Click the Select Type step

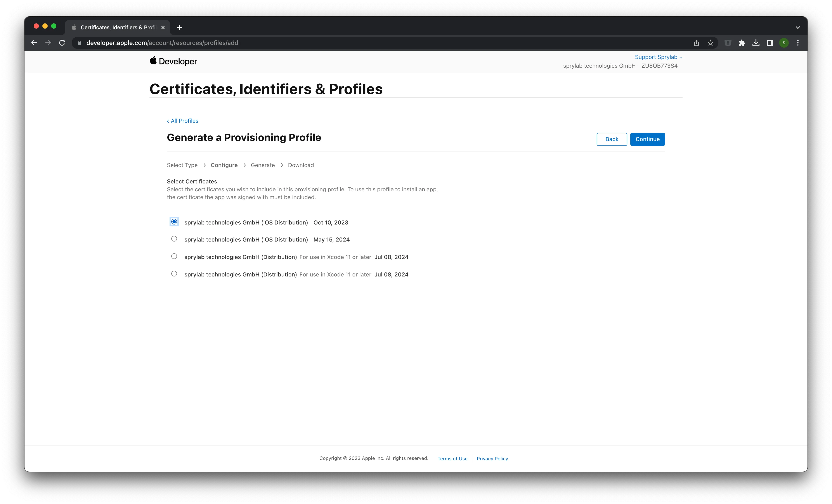[x=182, y=165]
